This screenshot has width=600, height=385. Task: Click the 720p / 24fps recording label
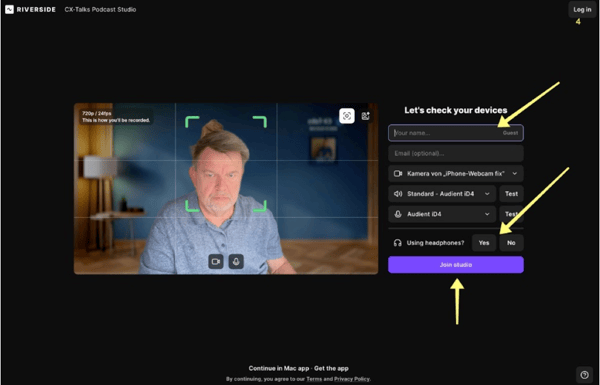tap(96, 113)
